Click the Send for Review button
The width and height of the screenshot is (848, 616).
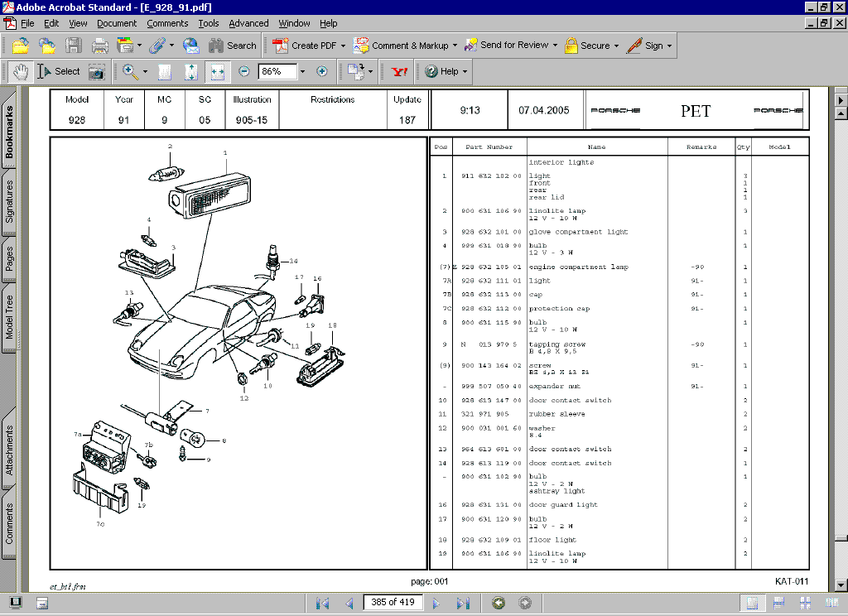point(511,46)
